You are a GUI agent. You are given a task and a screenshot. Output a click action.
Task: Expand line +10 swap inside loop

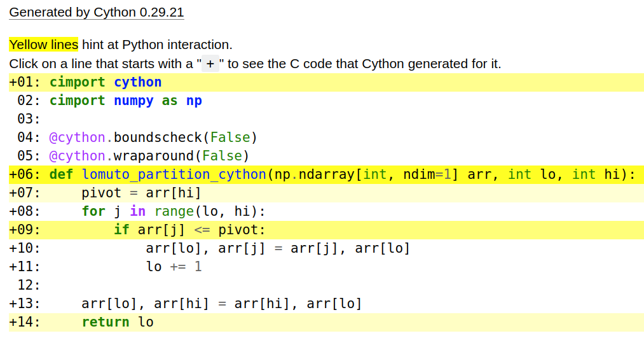point(25,248)
